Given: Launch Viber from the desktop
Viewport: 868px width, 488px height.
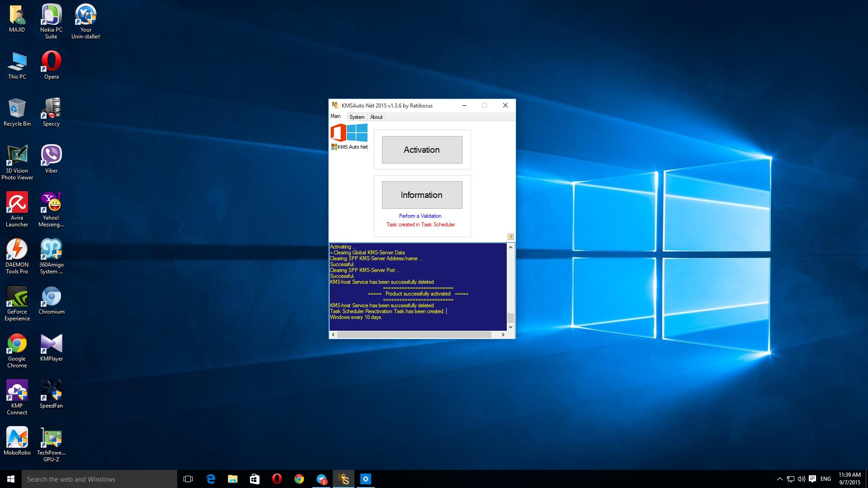Looking at the screenshot, I should click(x=51, y=159).
